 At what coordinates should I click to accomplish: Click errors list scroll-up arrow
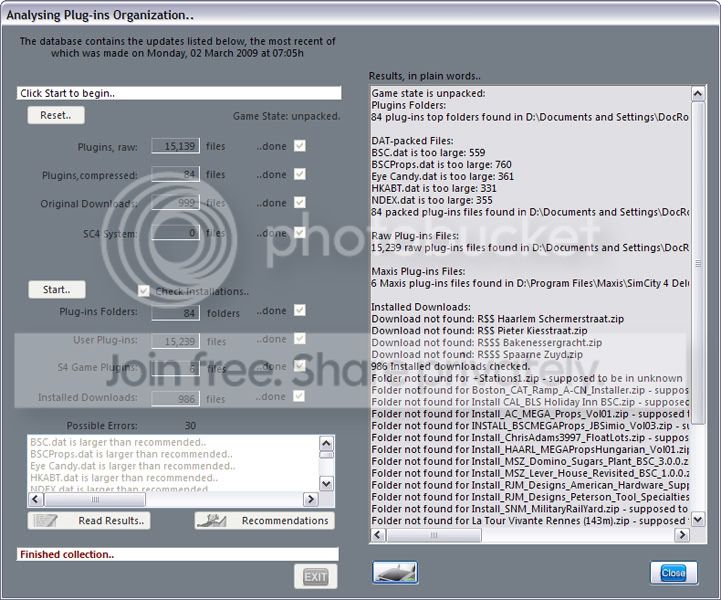tap(326, 443)
